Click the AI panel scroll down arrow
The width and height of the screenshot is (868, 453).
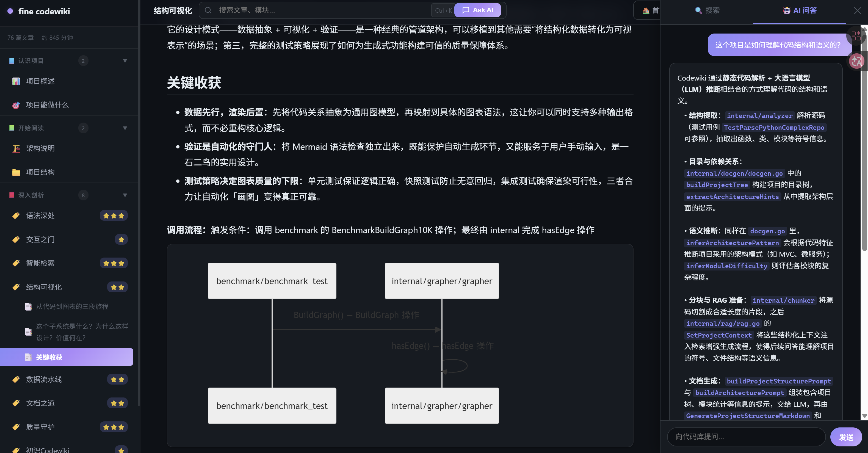coord(864,416)
